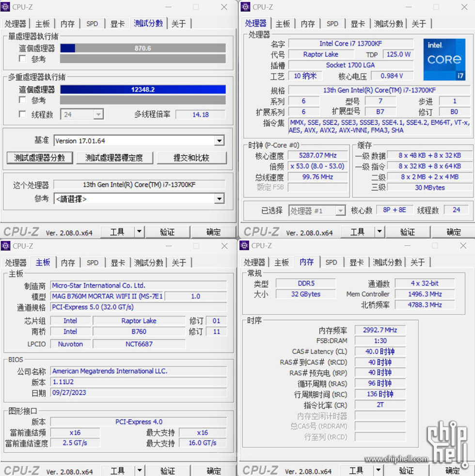Switch to the SPD tab in the processor window
The image size is (475, 476).
click(332, 24)
